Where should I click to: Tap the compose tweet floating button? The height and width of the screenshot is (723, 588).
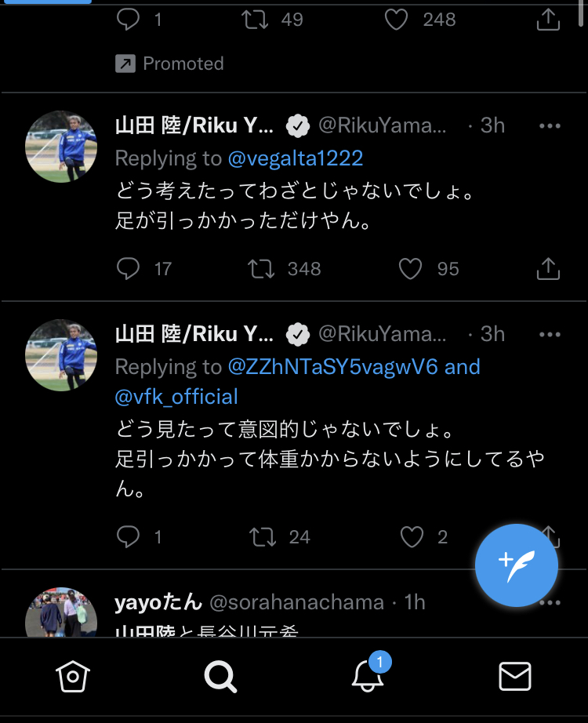(516, 565)
